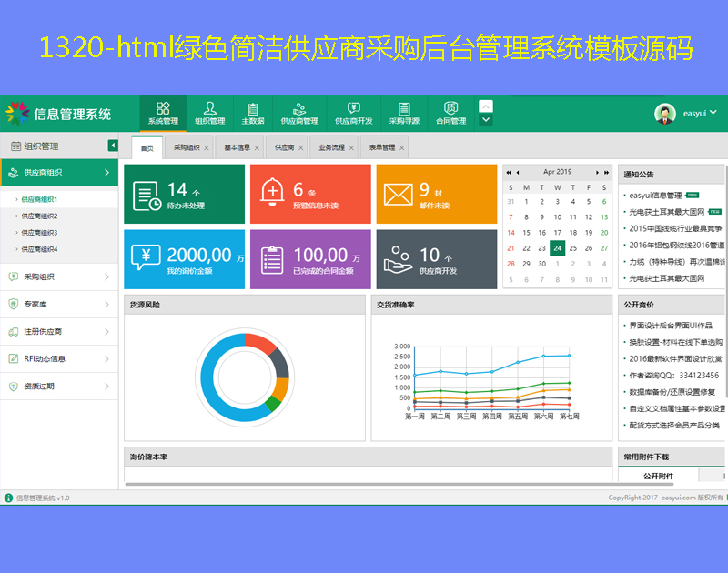Collapse the left sidebar panel arrow

[113, 146]
